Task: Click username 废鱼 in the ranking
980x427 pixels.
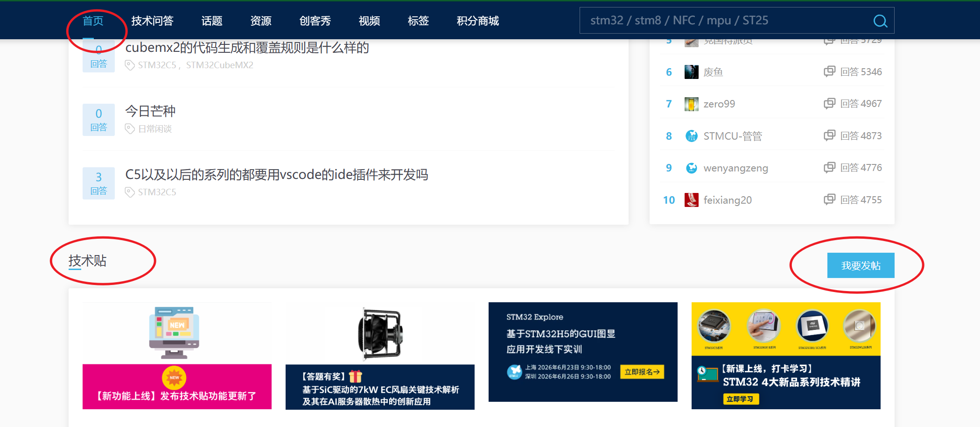Action: coord(714,72)
